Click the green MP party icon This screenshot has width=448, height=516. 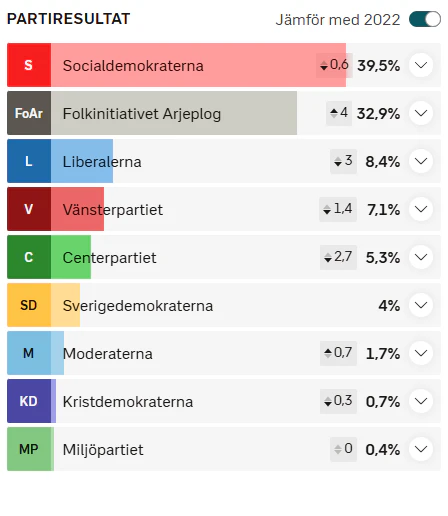point(29,449)
